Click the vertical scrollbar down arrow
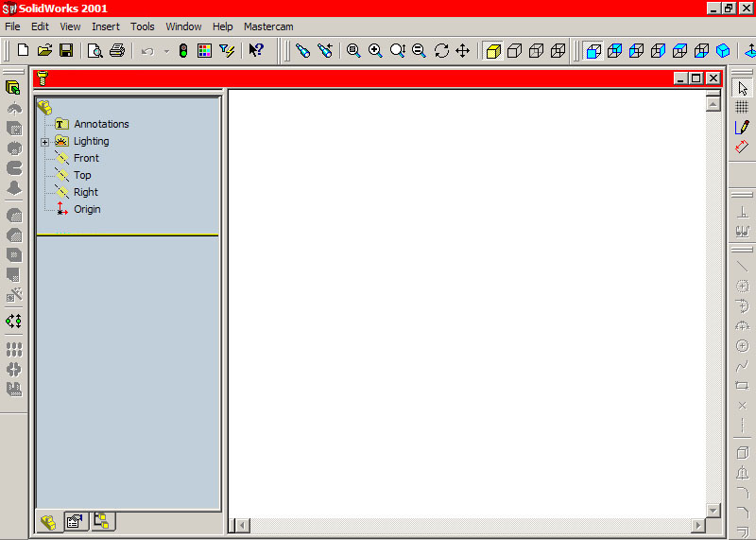The image size is (756, 540). click(713, 511)
